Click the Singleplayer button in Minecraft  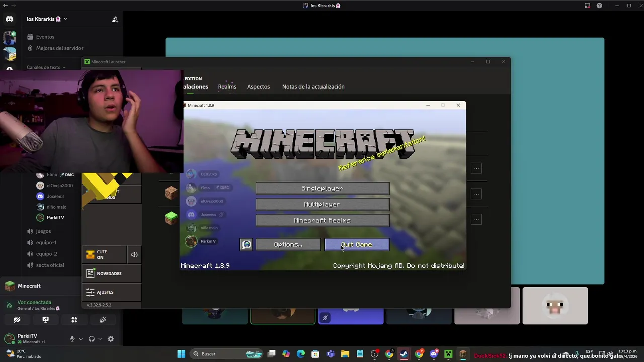pyautogui.click(x=322, y=188)
